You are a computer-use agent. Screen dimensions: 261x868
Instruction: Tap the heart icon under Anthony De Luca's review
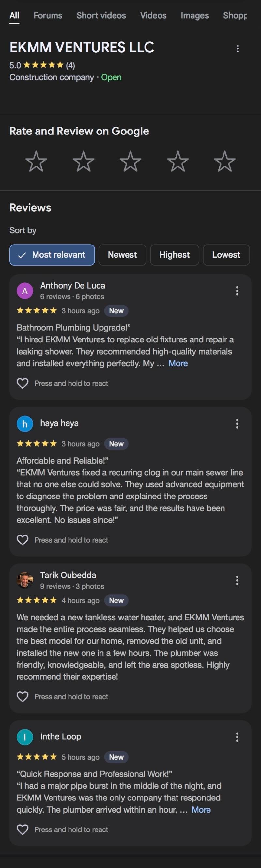(x=23, y=383)
